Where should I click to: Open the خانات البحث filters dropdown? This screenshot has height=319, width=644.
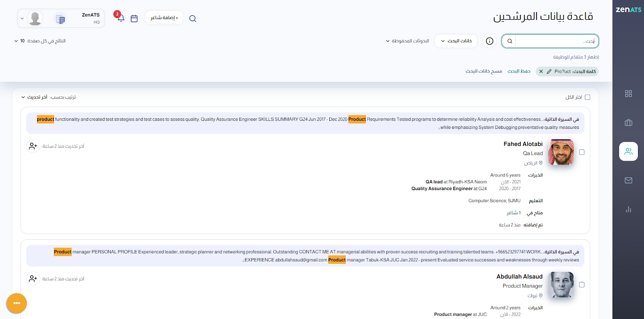pyautogui.click(x=456, y=41)
